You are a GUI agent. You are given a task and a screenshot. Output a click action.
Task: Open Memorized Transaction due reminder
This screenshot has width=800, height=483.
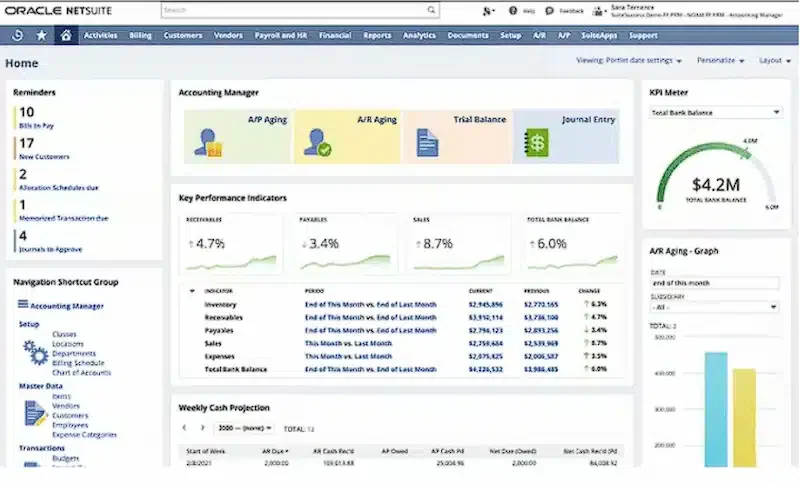(63, 218)
